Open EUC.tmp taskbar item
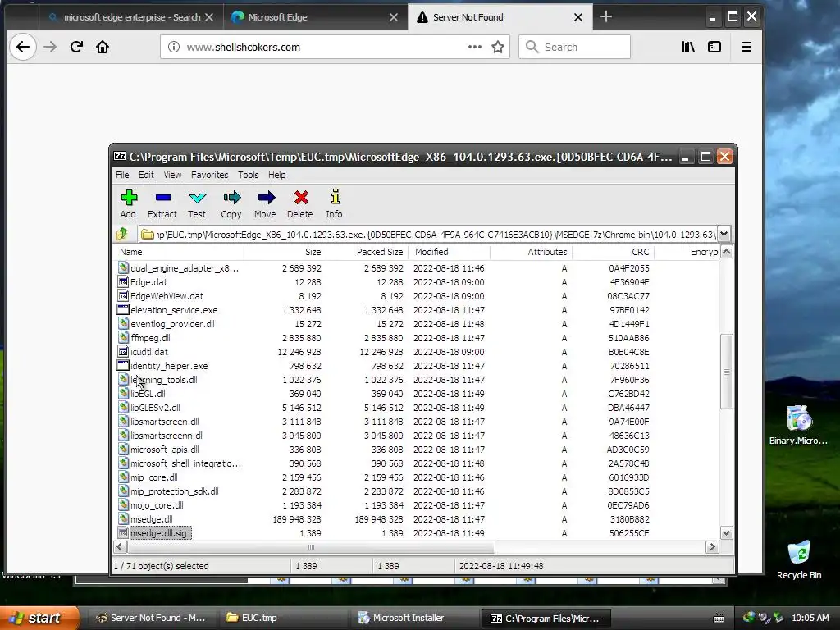Screen dimensions: 840x630 coord(284,618)
